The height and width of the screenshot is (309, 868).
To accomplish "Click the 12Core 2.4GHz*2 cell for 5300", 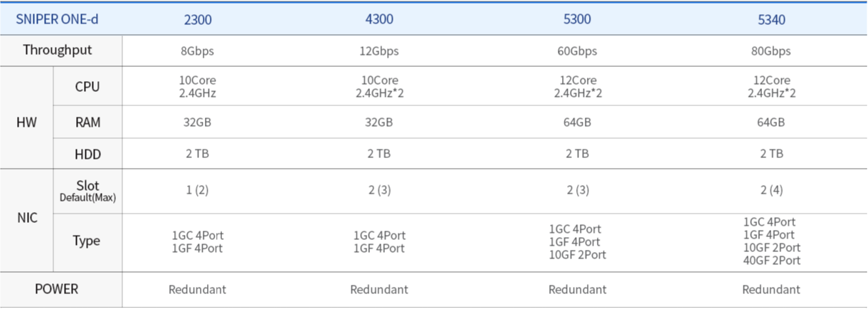I will (x=577, y=87).
